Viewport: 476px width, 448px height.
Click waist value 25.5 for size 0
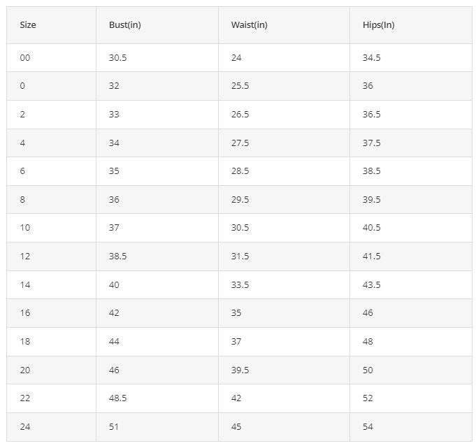coord(240,85)
